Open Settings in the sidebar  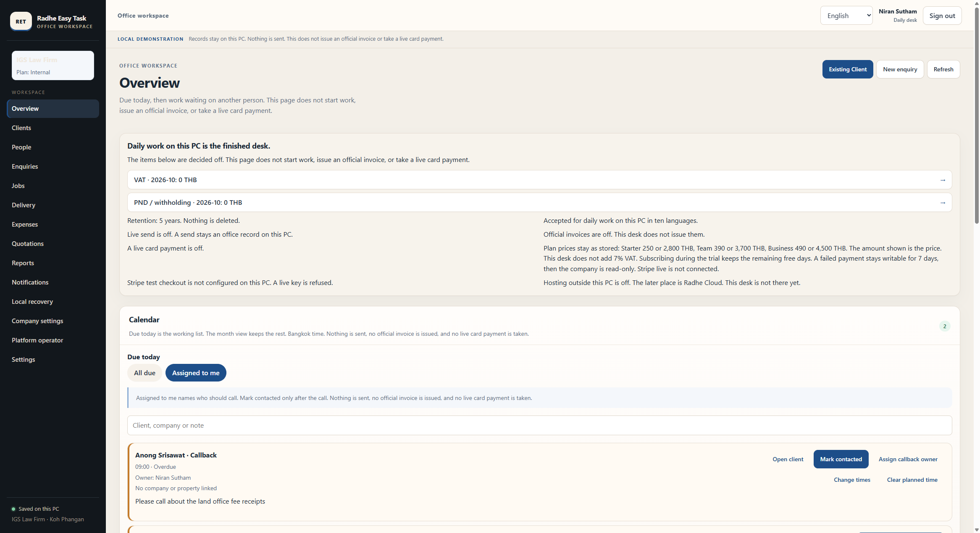point(53,360)
